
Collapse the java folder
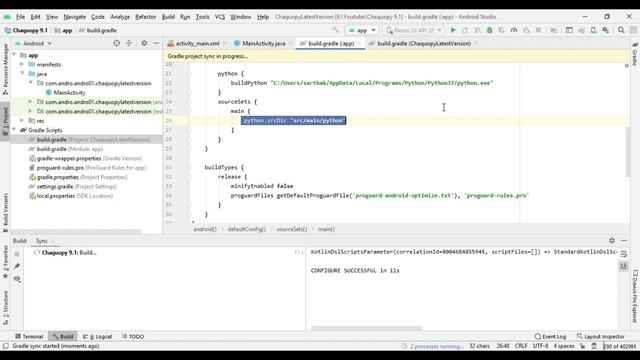[x=22, y=73]
